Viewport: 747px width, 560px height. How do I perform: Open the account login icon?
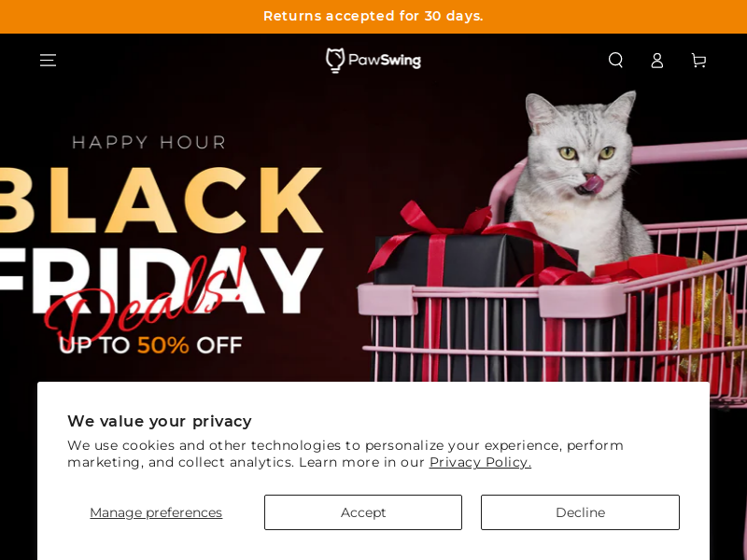click(x=657, y=61)
